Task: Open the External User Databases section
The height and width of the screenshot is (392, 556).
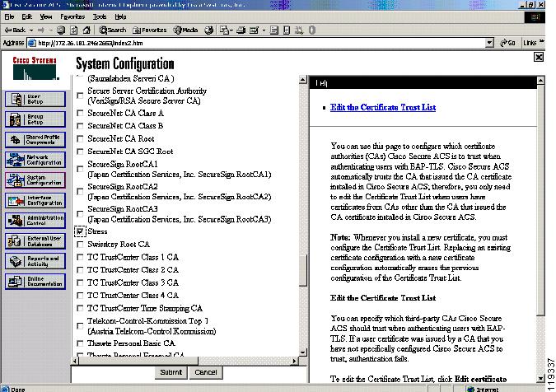Action: click(x=35, y=241)
